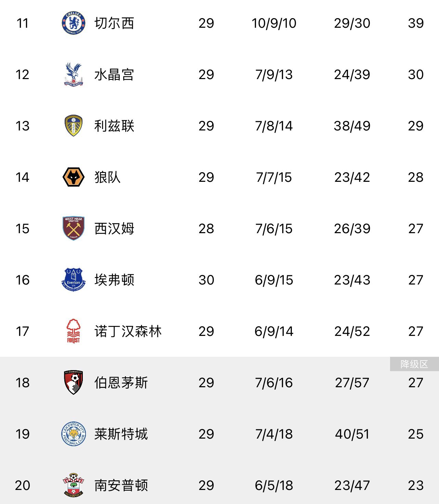Click the Nottingham Forest tree logo

click(73, 331)
